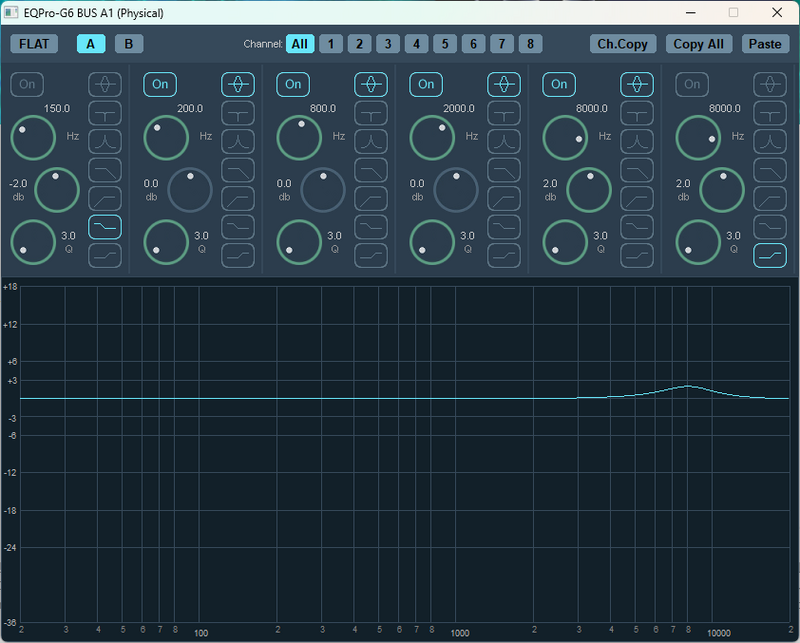
Task: Select low-shelf filter on band 5
Action: (637, 227)
